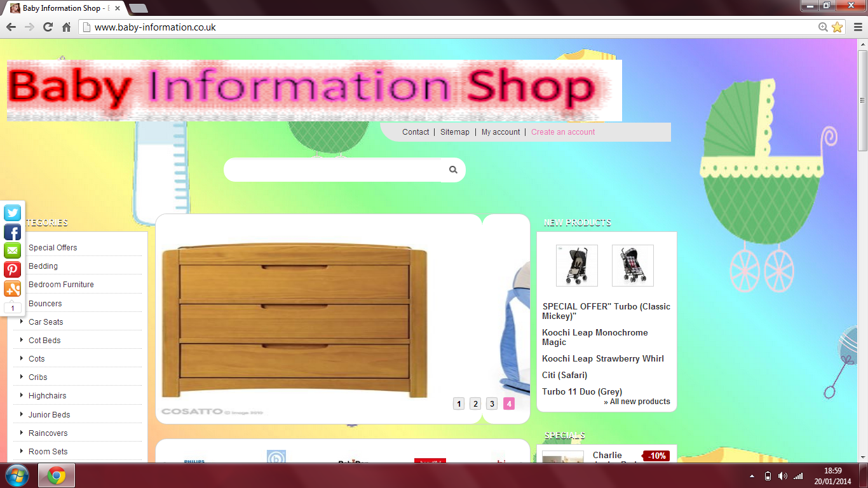Click the Create an account link
This screenshot has height=488, width=868.
coord(563,132)
